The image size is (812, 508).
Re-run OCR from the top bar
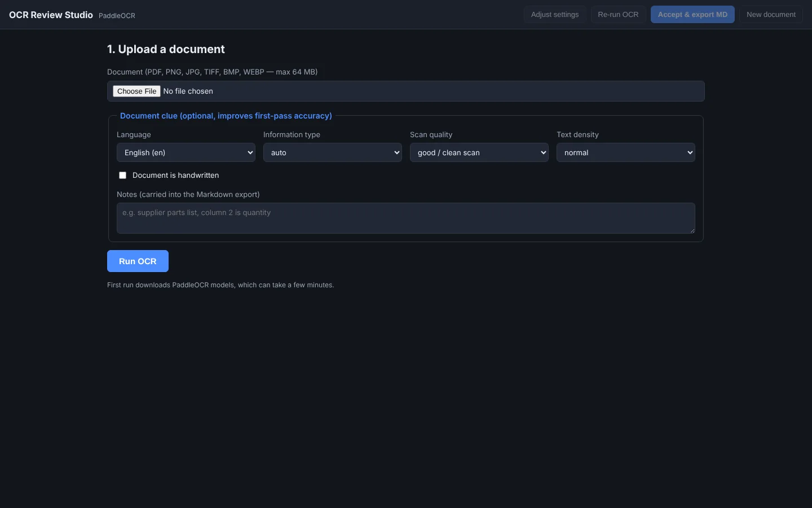click(618, 15)
